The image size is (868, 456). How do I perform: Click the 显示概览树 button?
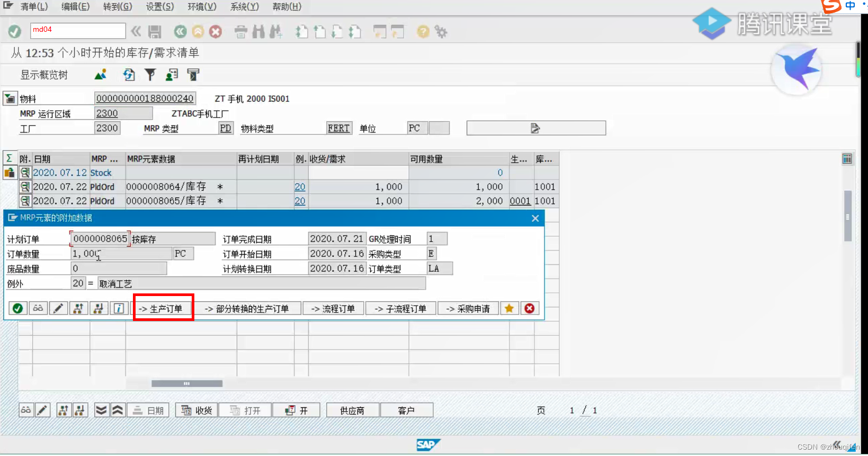[x=44, y=75]
